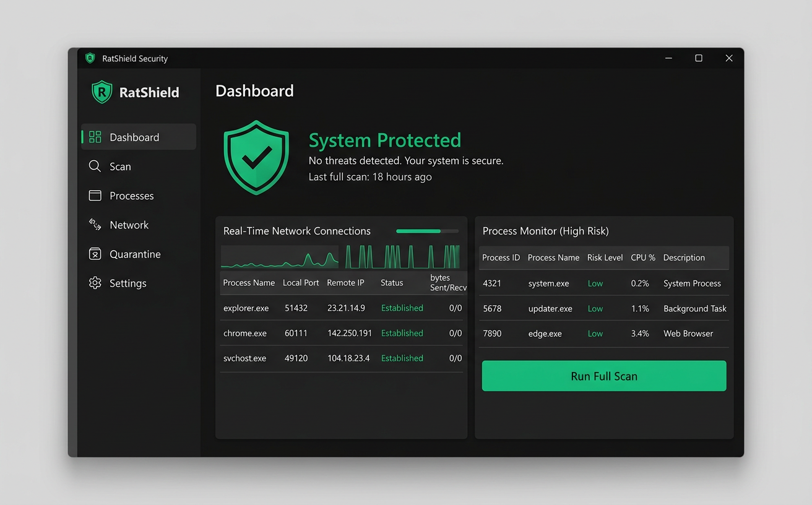Open the Dashboard menu label
The image size is (812, 505).
point(134,137)
